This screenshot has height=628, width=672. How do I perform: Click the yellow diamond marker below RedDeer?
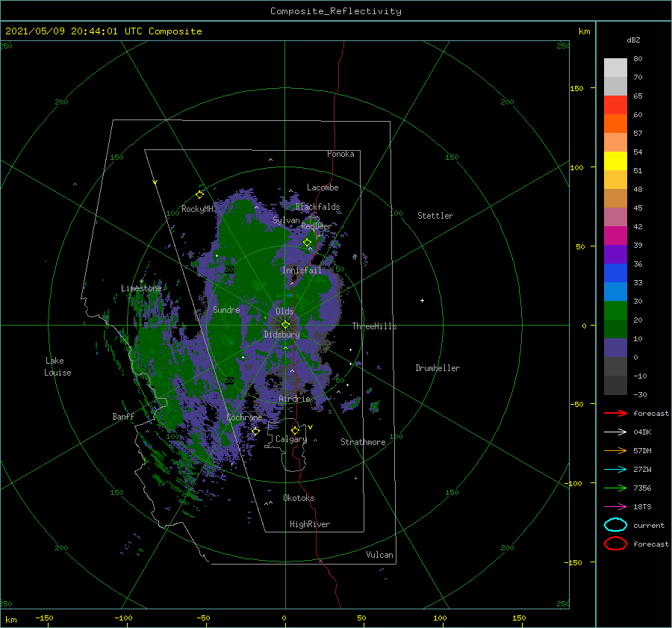coord(307,243)
